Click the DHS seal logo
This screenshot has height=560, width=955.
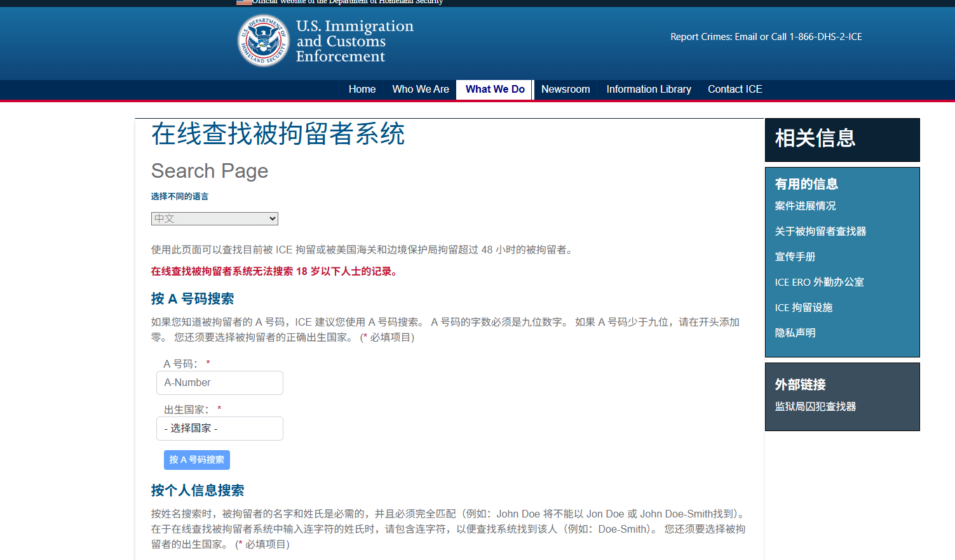263,41
